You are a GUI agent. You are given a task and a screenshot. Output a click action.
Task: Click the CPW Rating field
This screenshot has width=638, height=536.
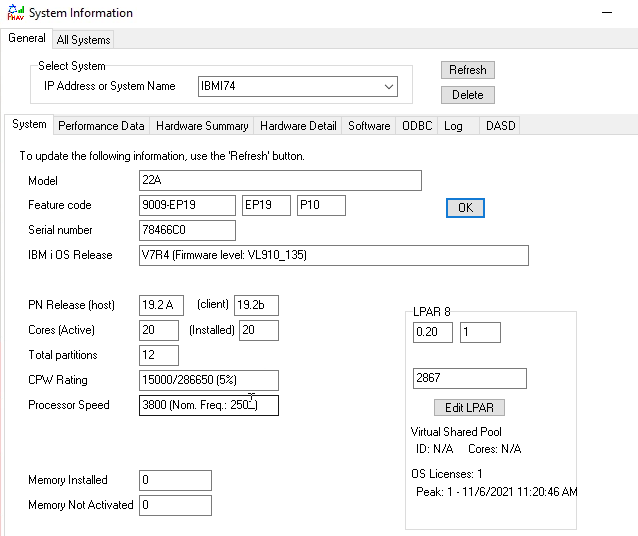tap(209, 380)
